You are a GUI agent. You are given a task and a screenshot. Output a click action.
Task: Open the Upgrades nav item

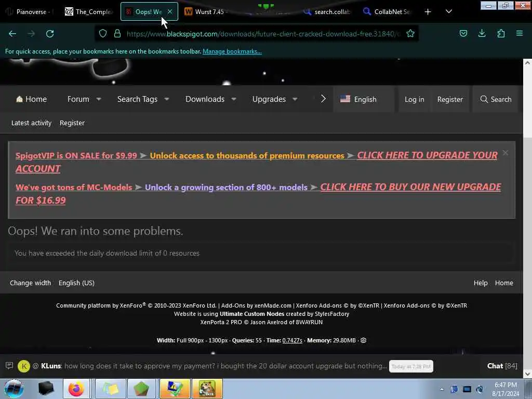point(269,99)
